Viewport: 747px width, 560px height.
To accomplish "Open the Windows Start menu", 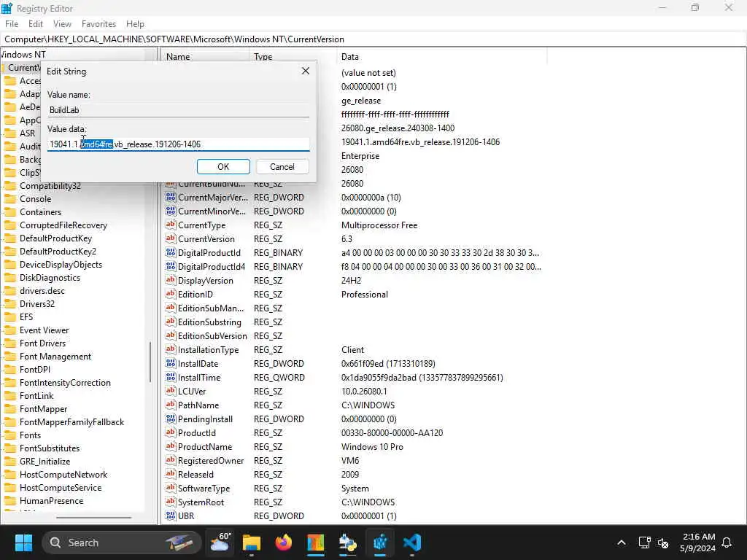I will [x=23, y=542].
